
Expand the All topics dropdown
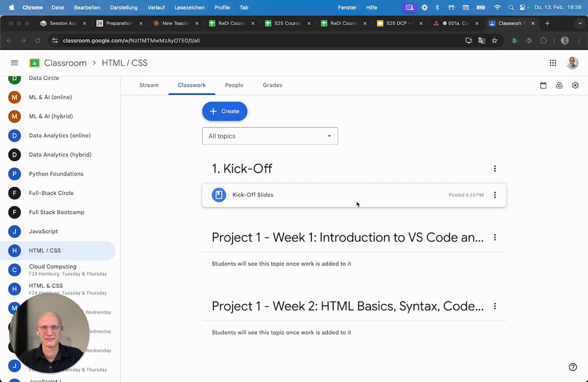pos(270,136)
